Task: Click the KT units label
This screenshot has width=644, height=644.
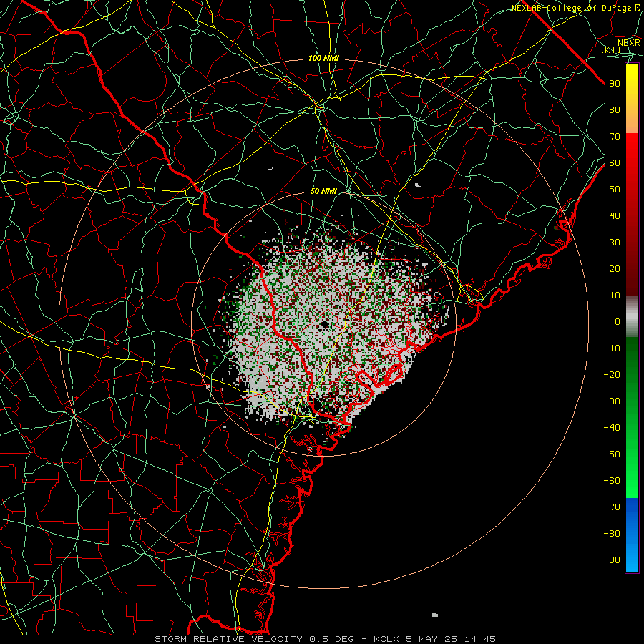Action: point(611,49)
